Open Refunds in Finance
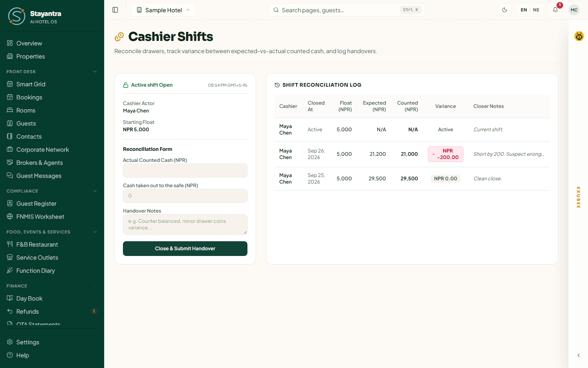The width and height of the screenshot is (588, 368). 52,312
